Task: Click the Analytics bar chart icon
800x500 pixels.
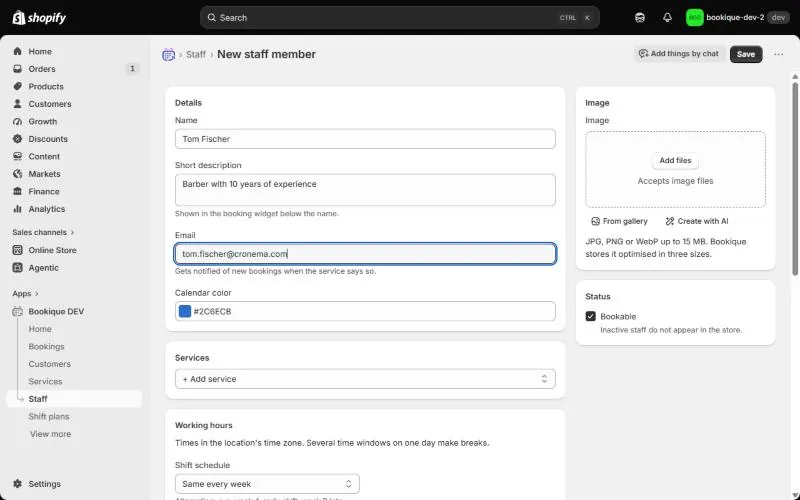Action: coord(18,209)
